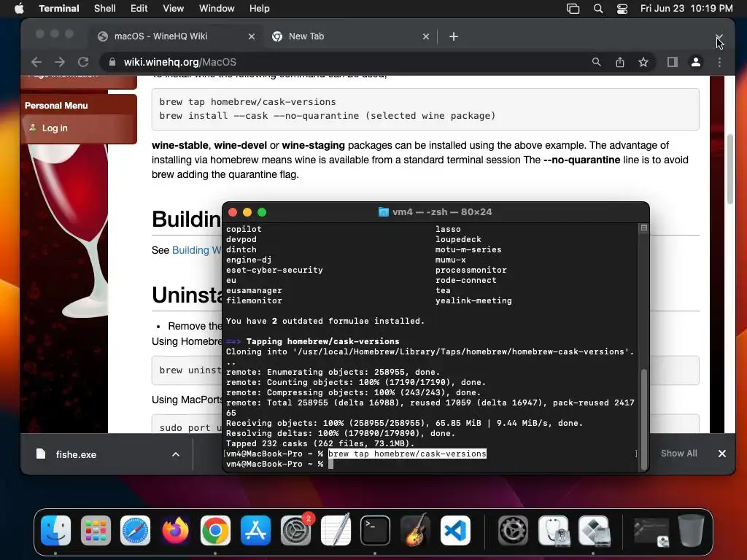Open TextEdit from the Dock
747x560 pixels.
(x=336, y=531)
